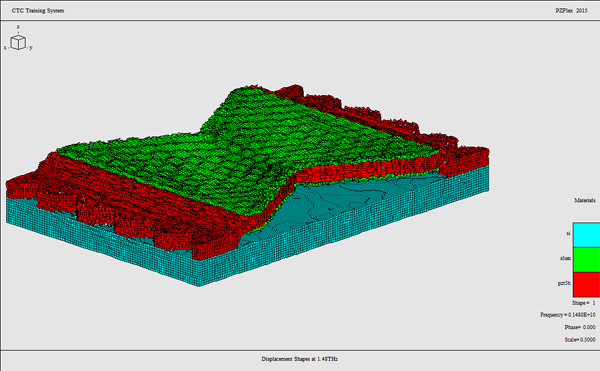Viewport: 600px width, 371px height.
Task: Click the Displacement Shapes caption text
Action: [x=300, y=359]
